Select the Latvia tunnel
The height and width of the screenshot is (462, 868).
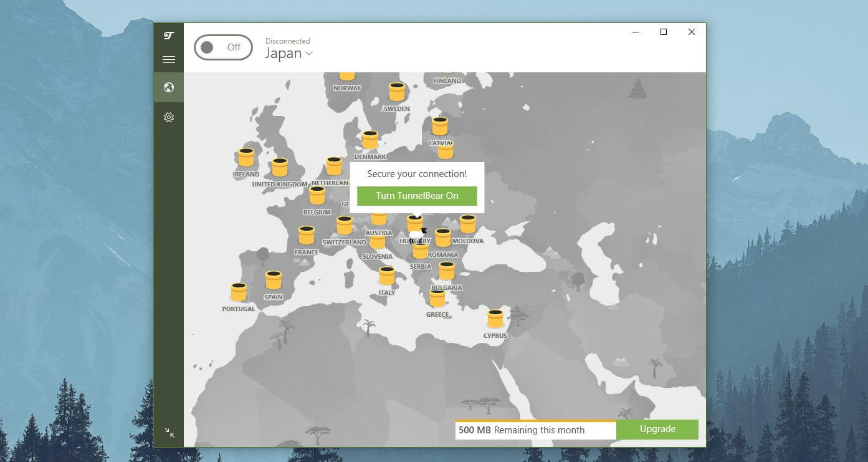click(x=440, y=126)
